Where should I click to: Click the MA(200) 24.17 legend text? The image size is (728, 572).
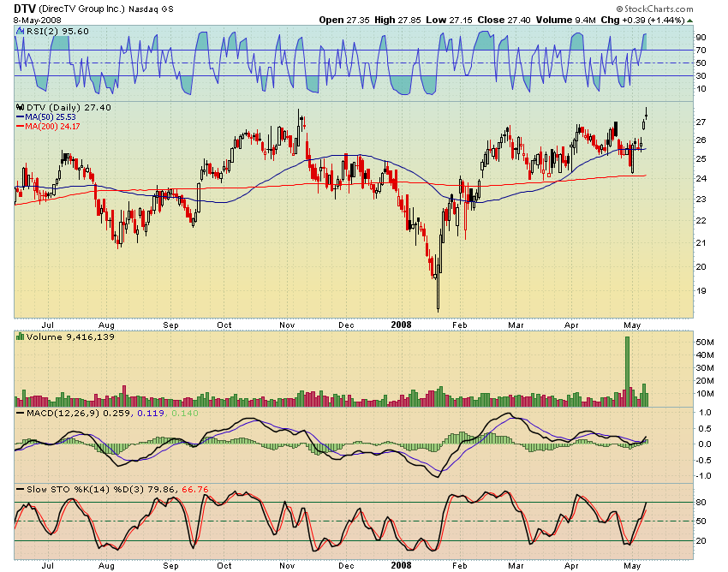[52, 126]
